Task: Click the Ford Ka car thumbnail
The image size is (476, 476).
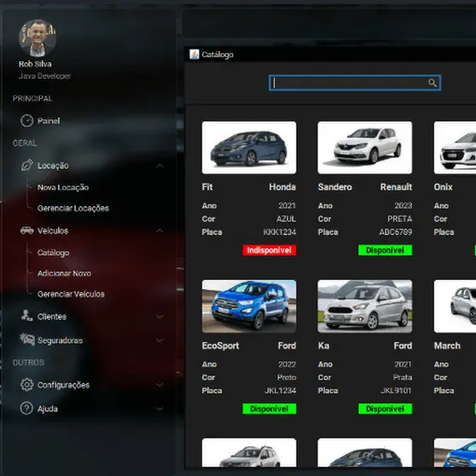Action: [365, 306]
